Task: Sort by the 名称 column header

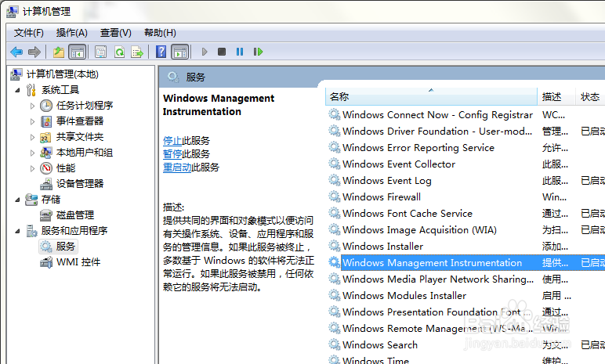Action: tap(431, 97)
